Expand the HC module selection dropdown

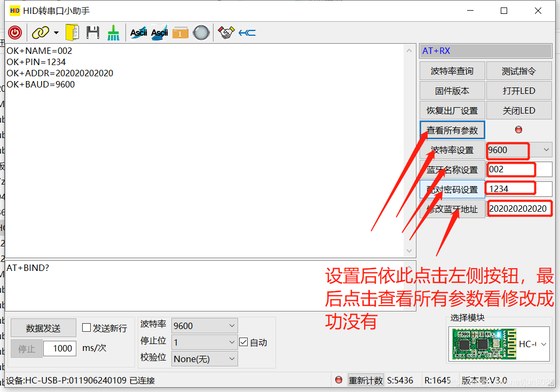point(545,344)
